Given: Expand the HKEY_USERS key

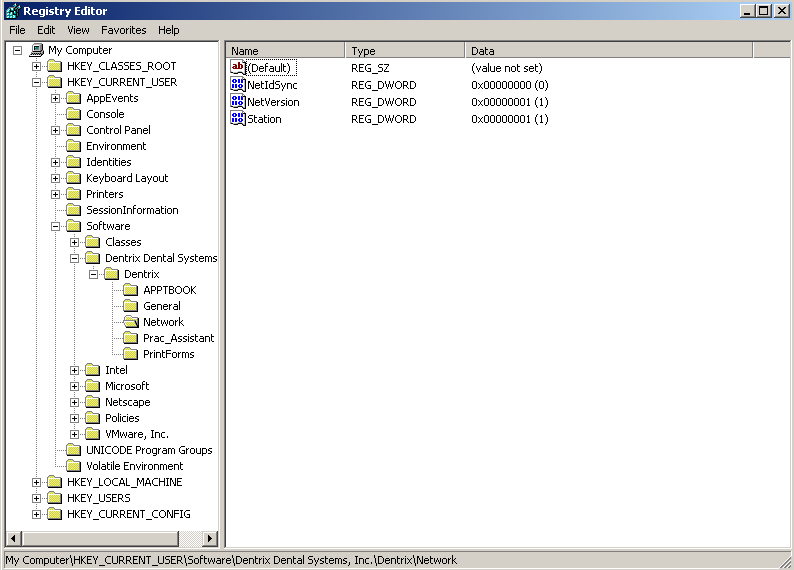Looking at the screenshot, I should pos(36,498).
